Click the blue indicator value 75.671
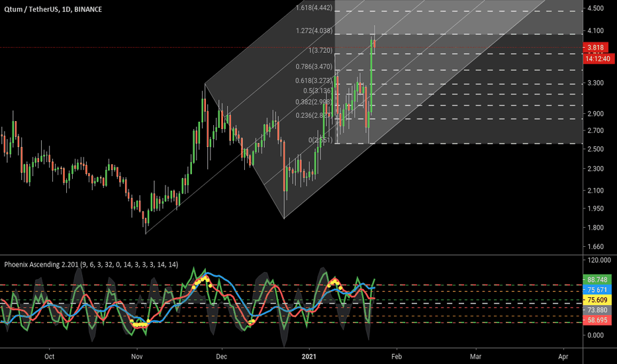This screenshot has width=617, height=364. point(597,290)
